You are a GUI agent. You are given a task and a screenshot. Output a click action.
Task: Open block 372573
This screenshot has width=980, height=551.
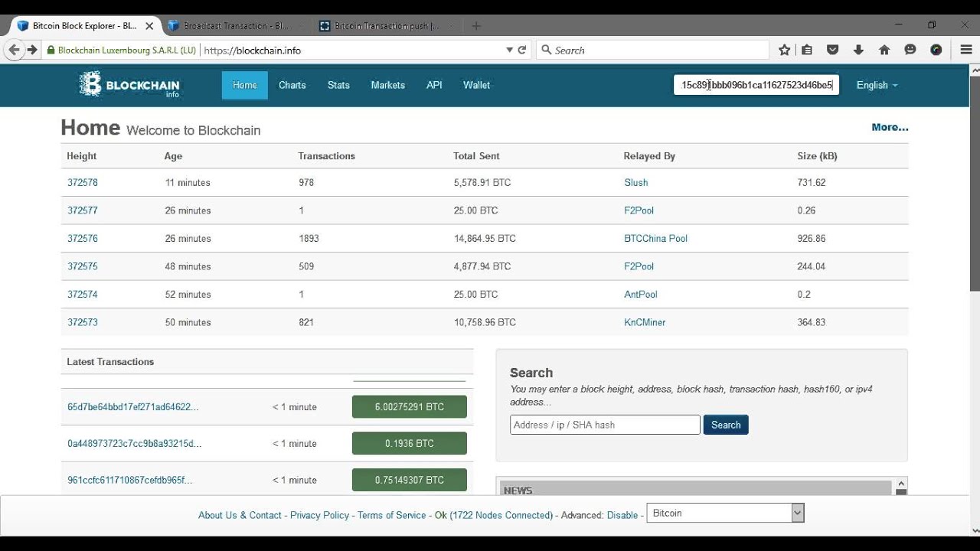(83, 322)
